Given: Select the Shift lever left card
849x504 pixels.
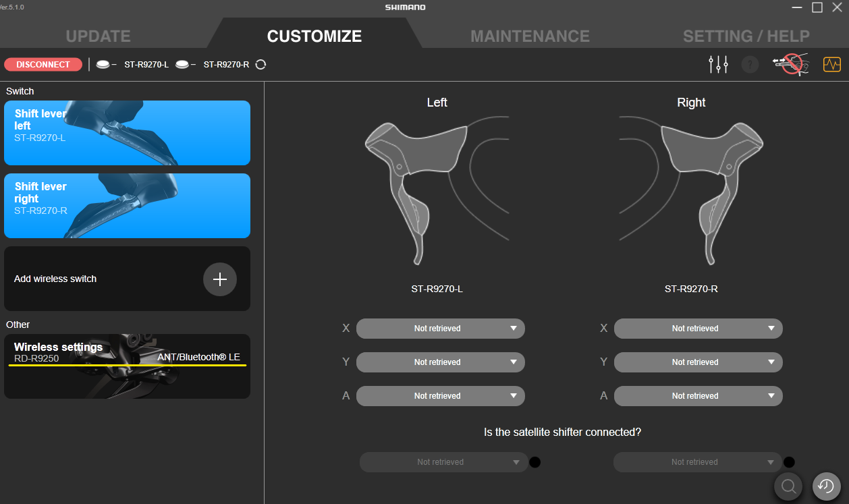Looking at the screenshot, I should coord(127,133).
